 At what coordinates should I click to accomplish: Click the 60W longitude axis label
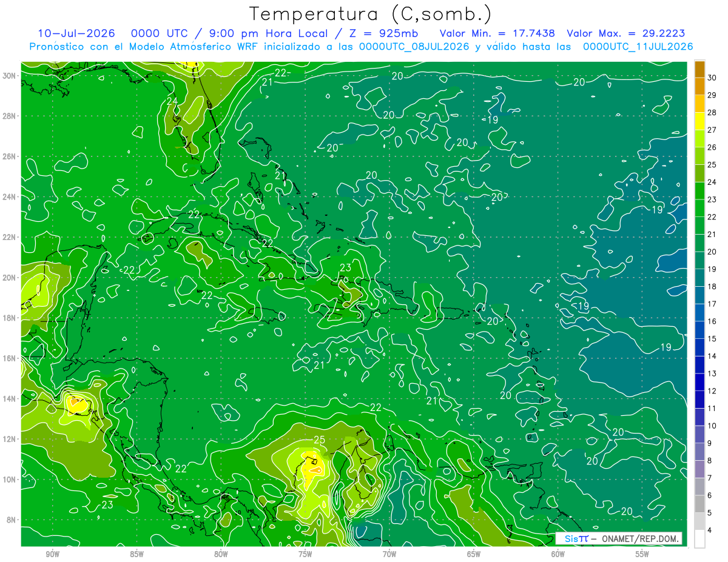558,554
